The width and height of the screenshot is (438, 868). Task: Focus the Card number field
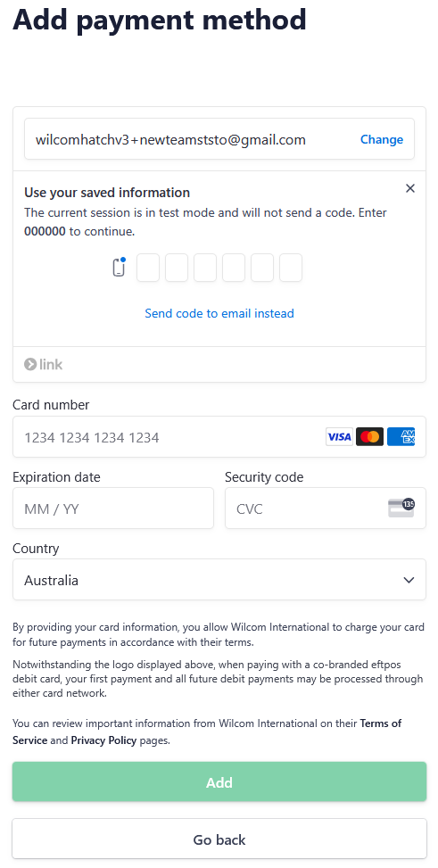click(x=219, y=437)
